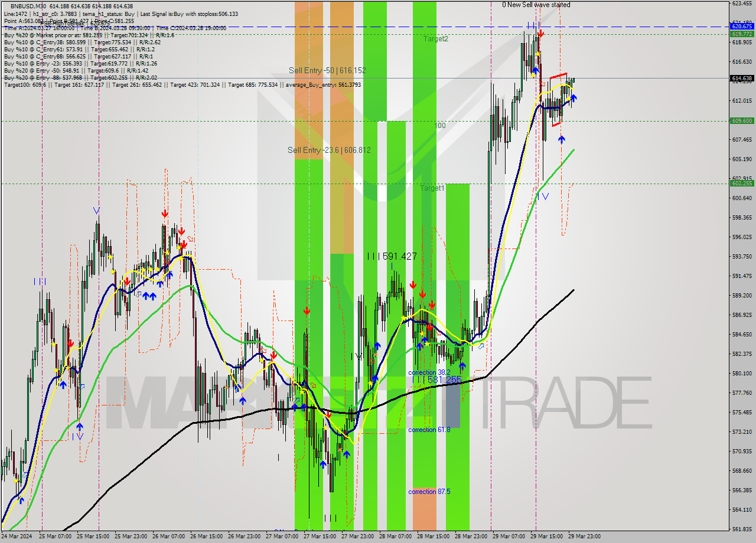Click the 'Time A:2024.03.27 16:00:00' line
Screen dimensions: 756x543
[115, 28]
